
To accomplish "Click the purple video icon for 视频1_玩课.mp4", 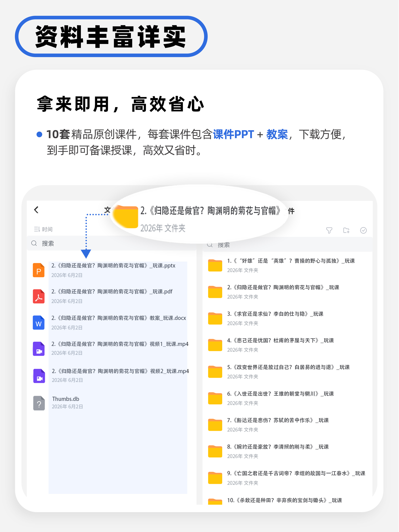I will 39,349.
